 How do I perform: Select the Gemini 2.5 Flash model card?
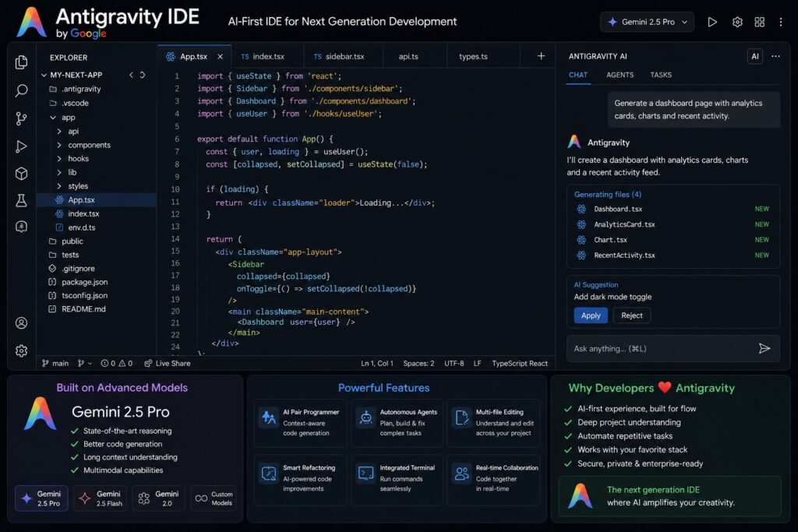pyautogui.click(x=101, y=499)
